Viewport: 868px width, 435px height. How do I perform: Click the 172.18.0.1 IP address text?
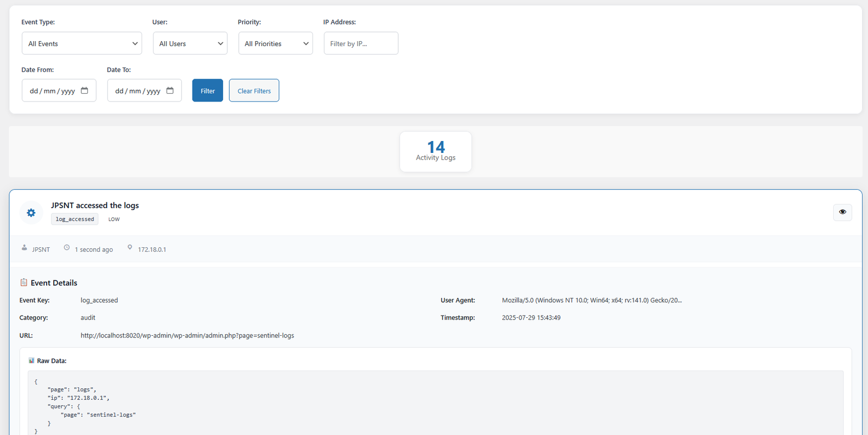(152, 250)
